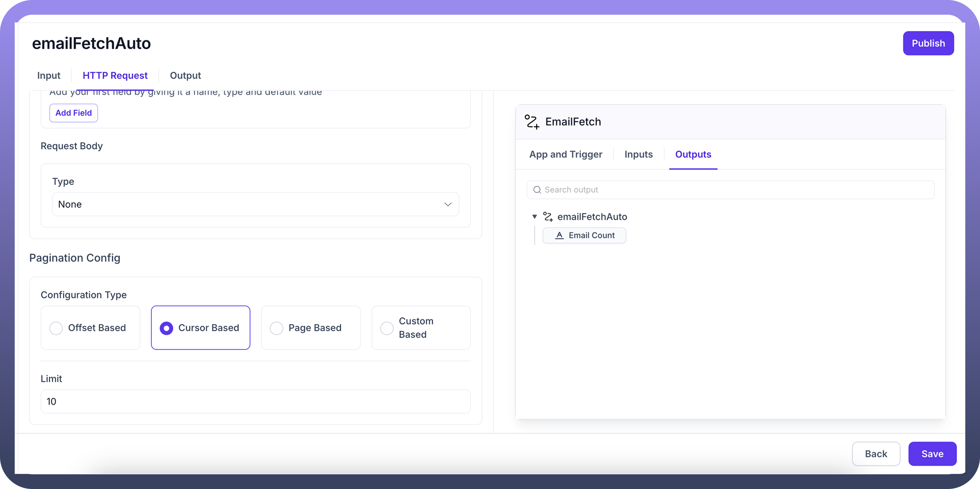The height and width of the screenshot is (489, 980).
Task: Switch to App and Trigger tab
Action: coord(565,154)
